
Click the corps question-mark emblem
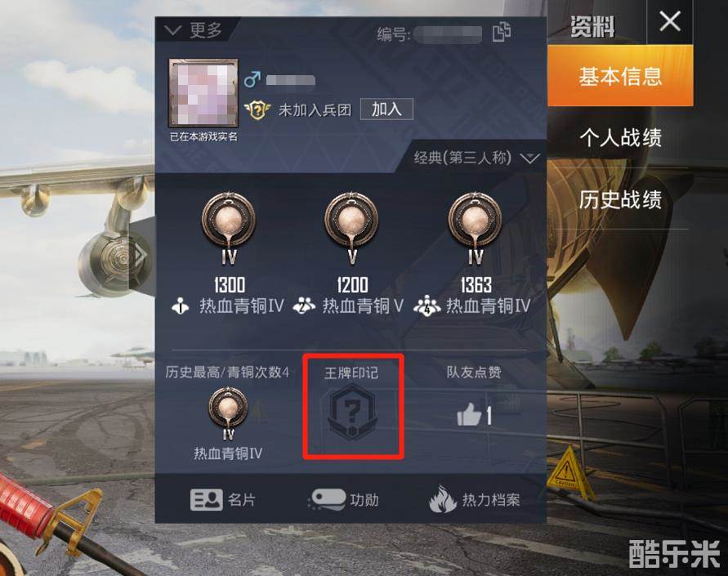point(258,110)
